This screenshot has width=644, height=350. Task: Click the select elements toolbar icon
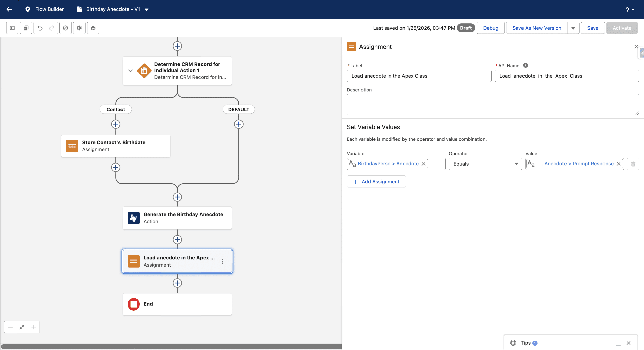coord(26,28)
